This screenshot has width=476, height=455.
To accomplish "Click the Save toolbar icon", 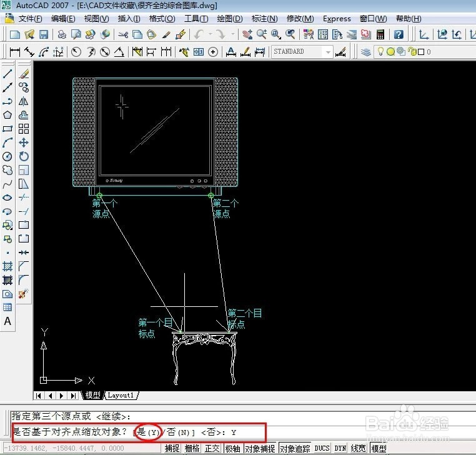I will pyautogui.click(x=44, y=34).
